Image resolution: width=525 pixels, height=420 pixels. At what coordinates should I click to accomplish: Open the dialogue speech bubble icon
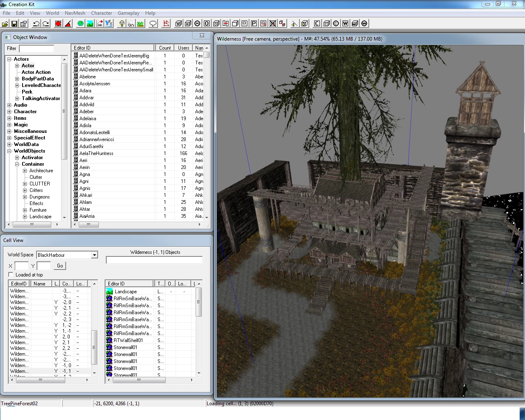point(153,24)
